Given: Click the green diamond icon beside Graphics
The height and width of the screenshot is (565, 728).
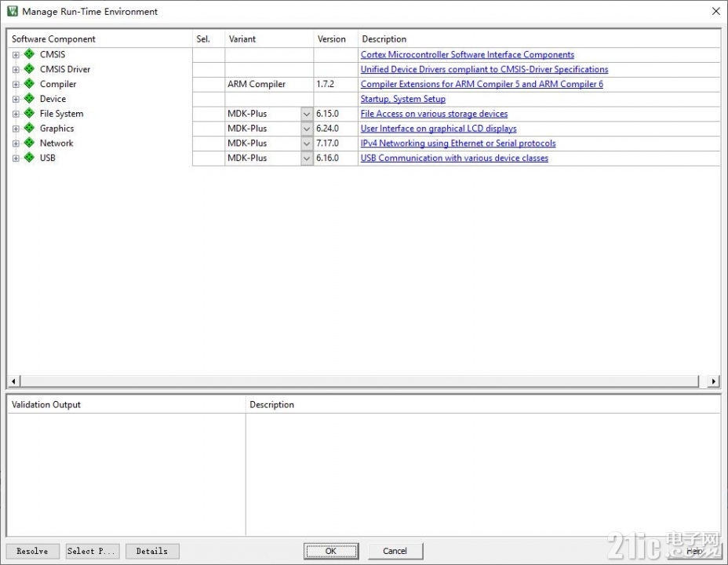Looking at the screenshot, I should (x=29, y=128).
